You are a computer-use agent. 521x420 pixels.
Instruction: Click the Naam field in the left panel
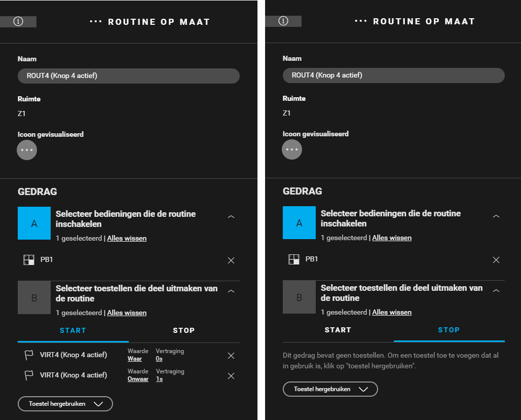129,76
